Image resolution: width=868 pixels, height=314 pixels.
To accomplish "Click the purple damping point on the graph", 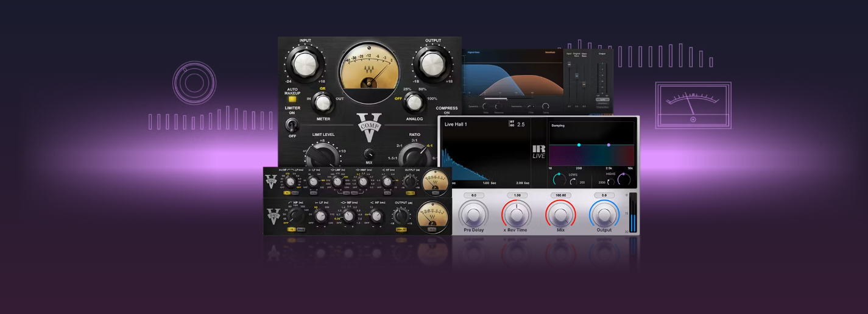I will point(609,145).
